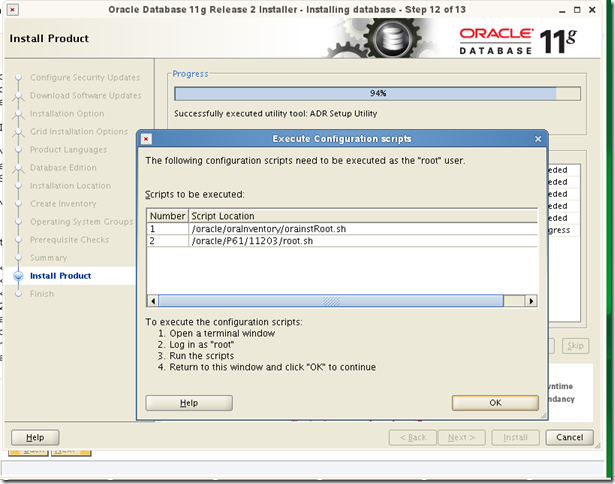Select the orainstRoot.sh script row
This screenshot has width=615, height=484.
click(342, 229)
